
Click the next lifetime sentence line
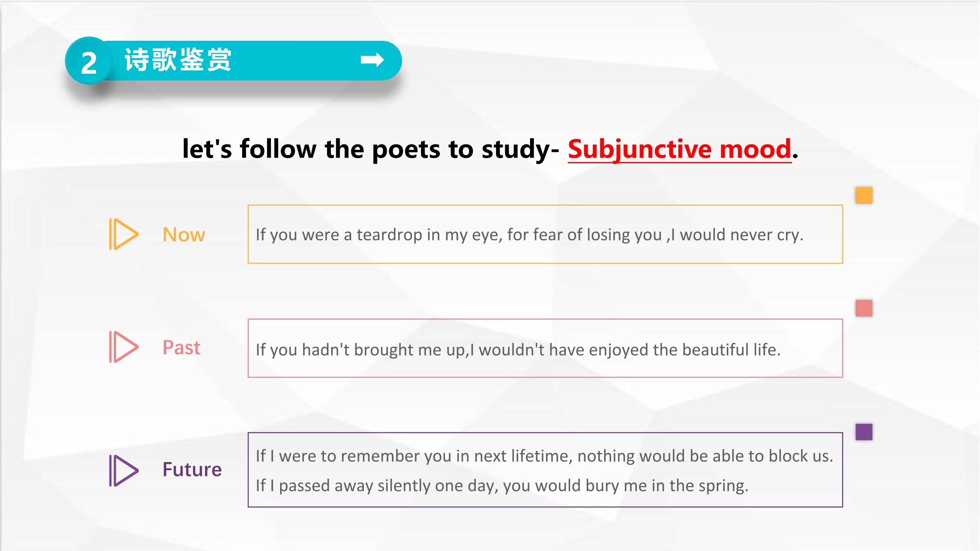(544, 456)
